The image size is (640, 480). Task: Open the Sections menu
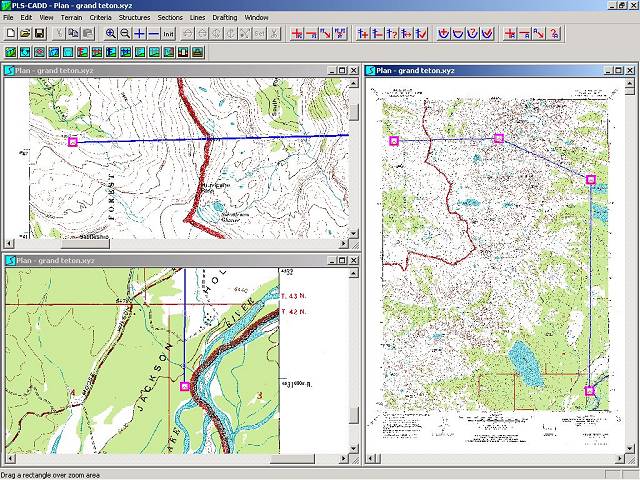(x=170, y=18)
